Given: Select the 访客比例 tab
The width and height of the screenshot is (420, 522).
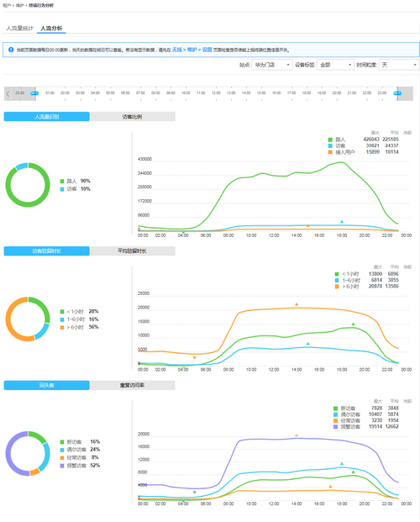Looking at the screenshot, I should (x=132, y=117).
